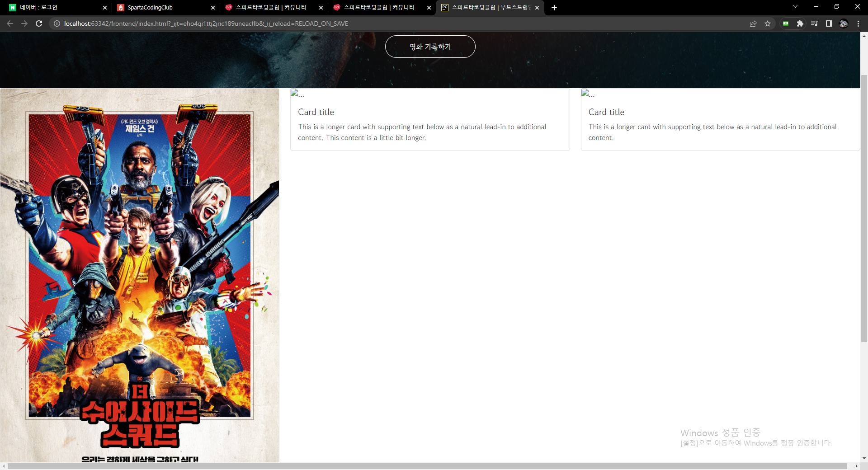Click the second card's 'Card title' heading
The width and height of the screenshot is (868, 470).
pos(606,112)
